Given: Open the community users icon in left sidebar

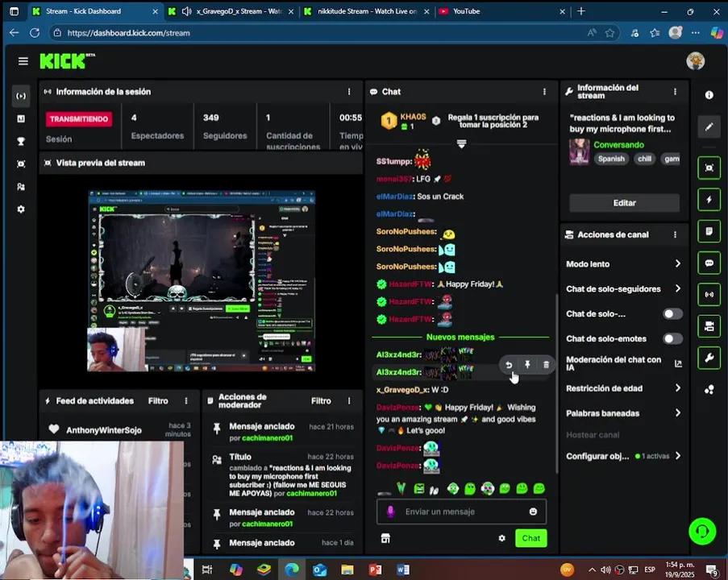Looking at the screenshot, I should coord(21,187).
